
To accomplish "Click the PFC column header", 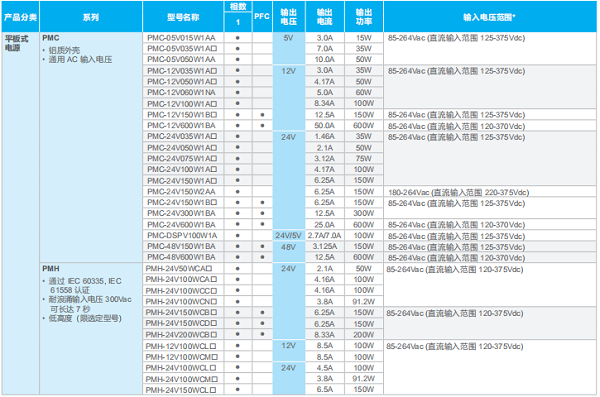I will [x=262, y=16].
